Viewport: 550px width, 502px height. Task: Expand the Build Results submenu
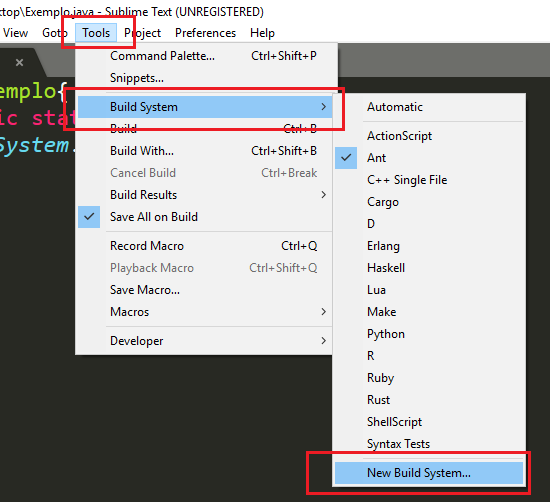(x=205, y=195)
